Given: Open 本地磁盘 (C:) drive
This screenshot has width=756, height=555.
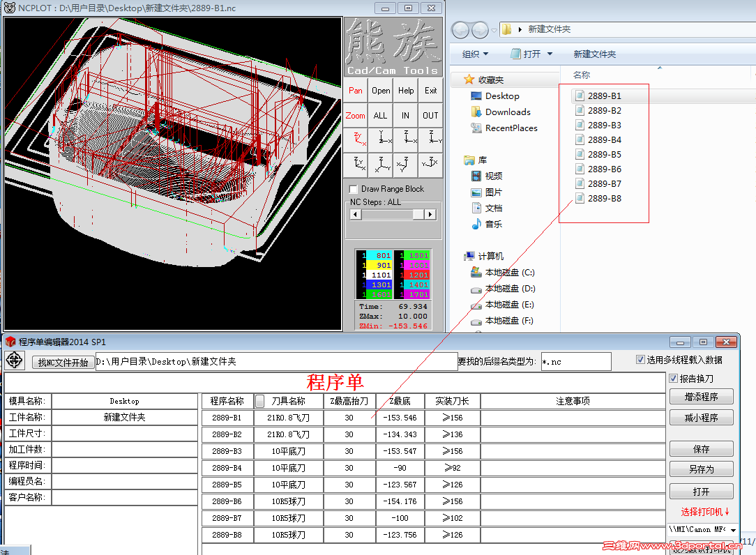Looking at the screenshot, I should (x=510, y=273).
